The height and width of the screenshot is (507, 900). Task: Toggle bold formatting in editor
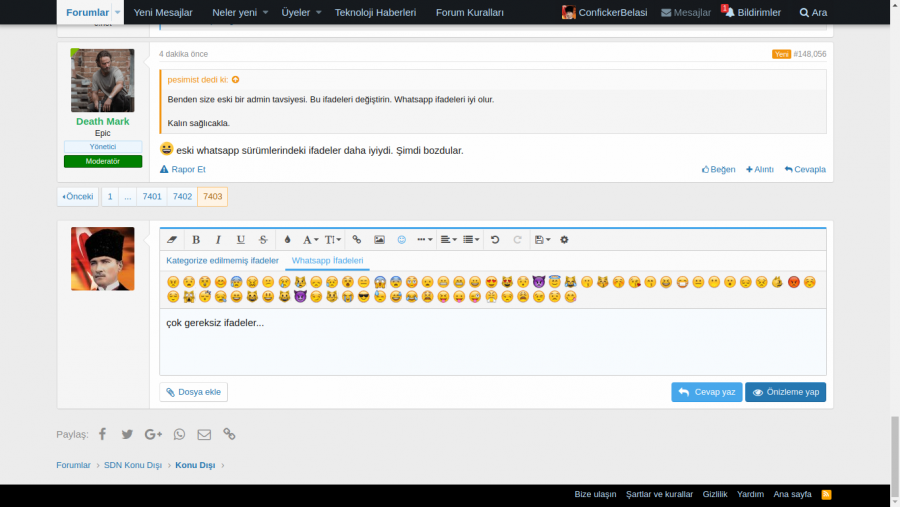(x=196, y=239)
